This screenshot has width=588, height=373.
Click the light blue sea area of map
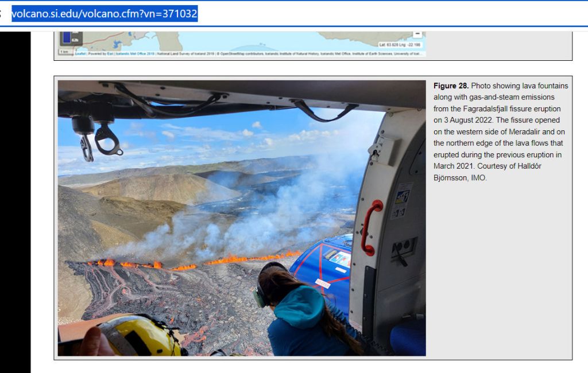coord(258,40)
